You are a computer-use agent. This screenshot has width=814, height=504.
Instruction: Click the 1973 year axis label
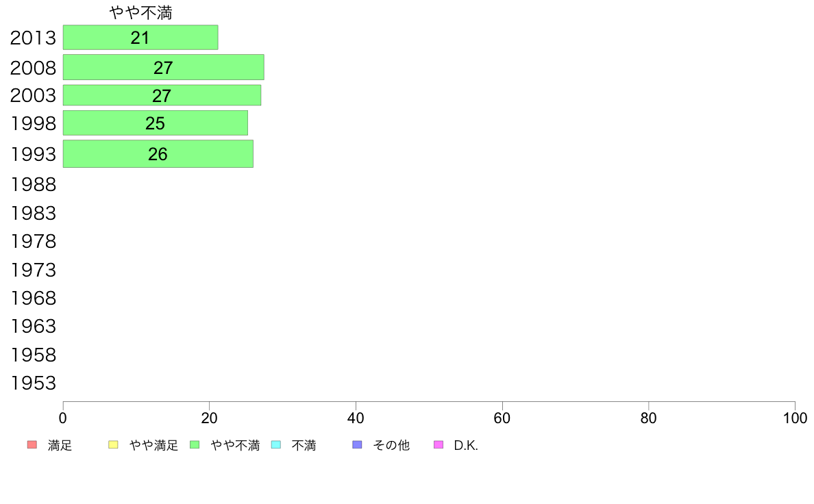[x=33, y=270]
